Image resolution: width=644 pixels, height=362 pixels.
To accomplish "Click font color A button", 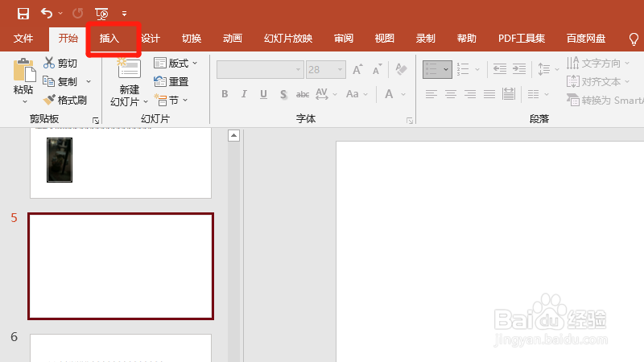I will click(389, 94).
